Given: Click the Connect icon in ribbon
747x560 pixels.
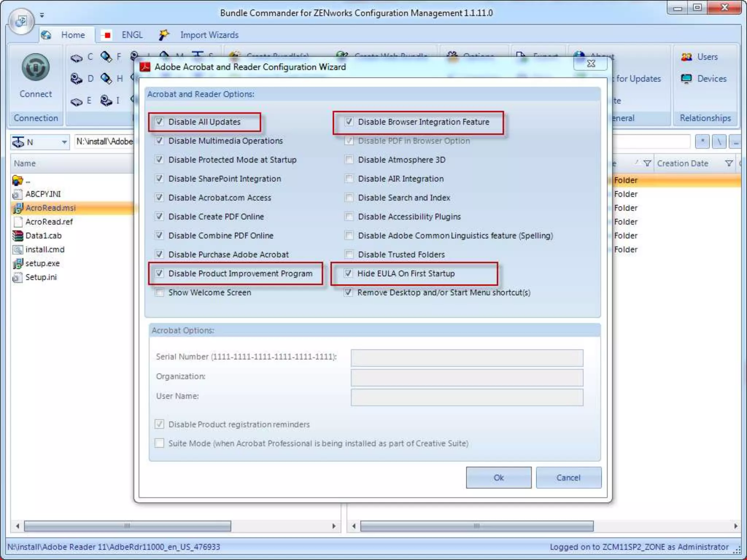Looking at the screenshot, I should (35, 67).
